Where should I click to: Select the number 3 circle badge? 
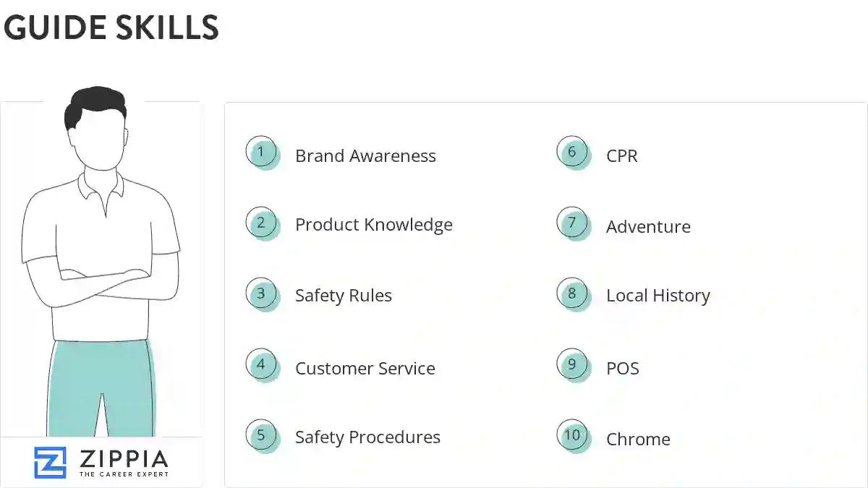(261, 294)
